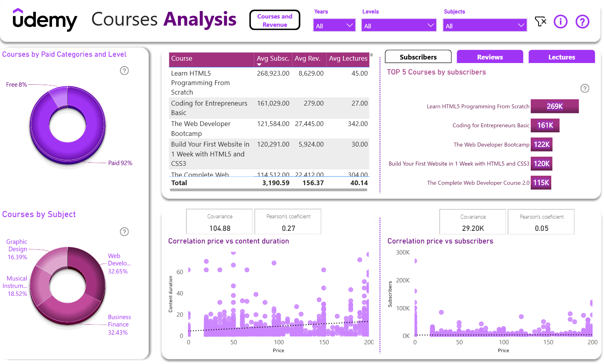The image size is (604, 364).
Task: Select The Web Developer Bootcamp table row
Action: click(269, 128)
